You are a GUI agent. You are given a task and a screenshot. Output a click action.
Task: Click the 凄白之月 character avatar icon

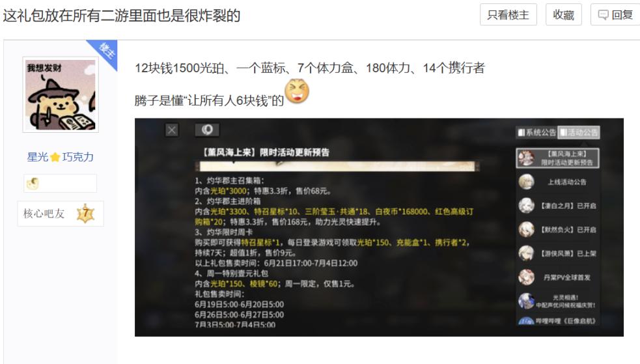tap(527, 206)
